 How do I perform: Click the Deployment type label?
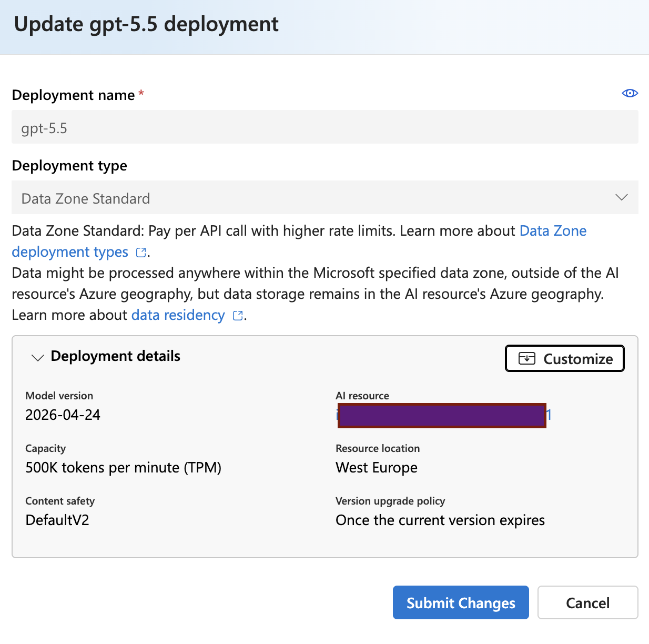[x=69, y=166]
